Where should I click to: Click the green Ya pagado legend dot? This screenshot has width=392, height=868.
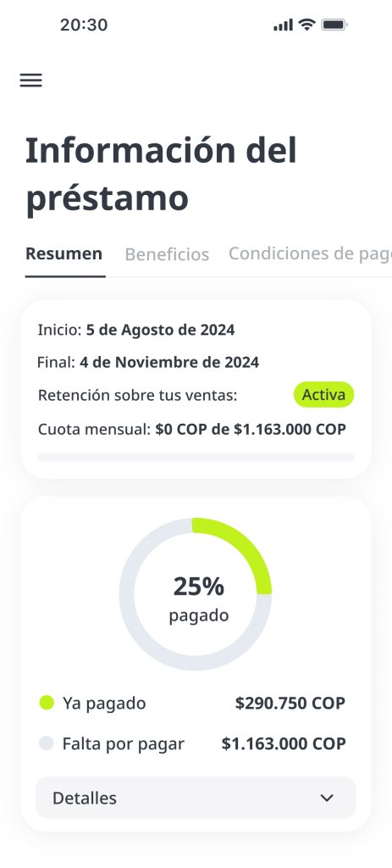(47, 703)
